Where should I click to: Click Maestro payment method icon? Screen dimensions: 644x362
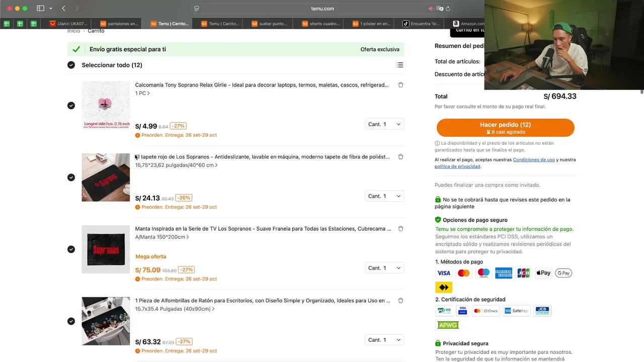tap(484, 273)
